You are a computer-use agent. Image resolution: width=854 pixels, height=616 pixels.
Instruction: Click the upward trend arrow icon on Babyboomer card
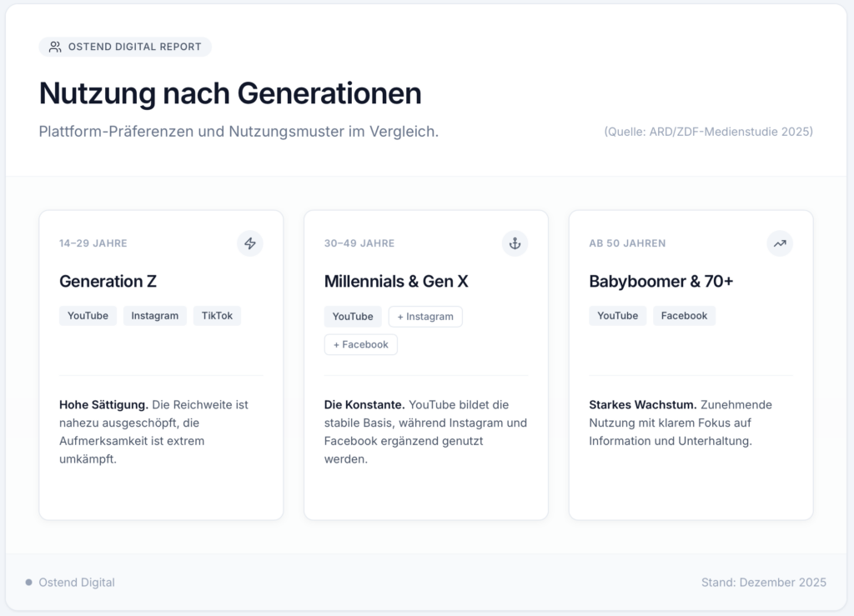779,243
